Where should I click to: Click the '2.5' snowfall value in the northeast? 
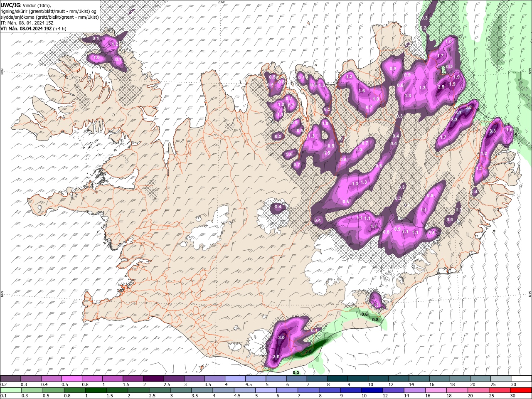[x=441, y=87]
